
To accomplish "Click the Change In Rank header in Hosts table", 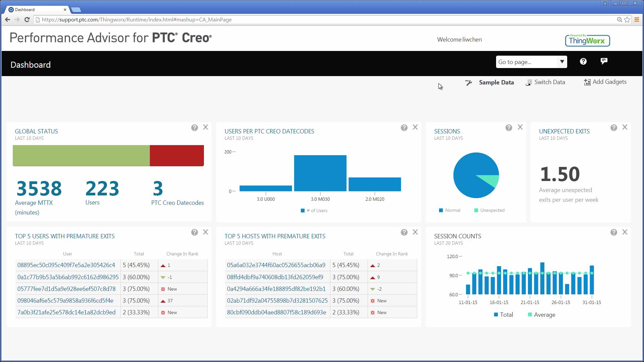I will [392, 254].
